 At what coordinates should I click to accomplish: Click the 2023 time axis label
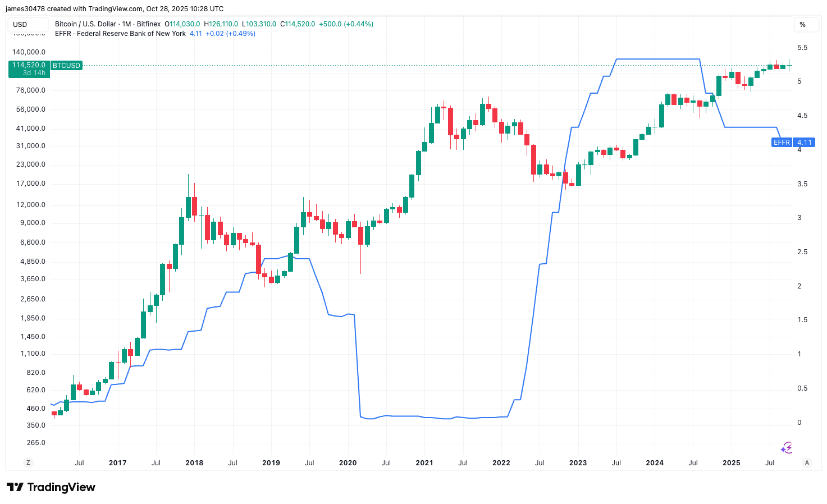(x=578, y=463)
